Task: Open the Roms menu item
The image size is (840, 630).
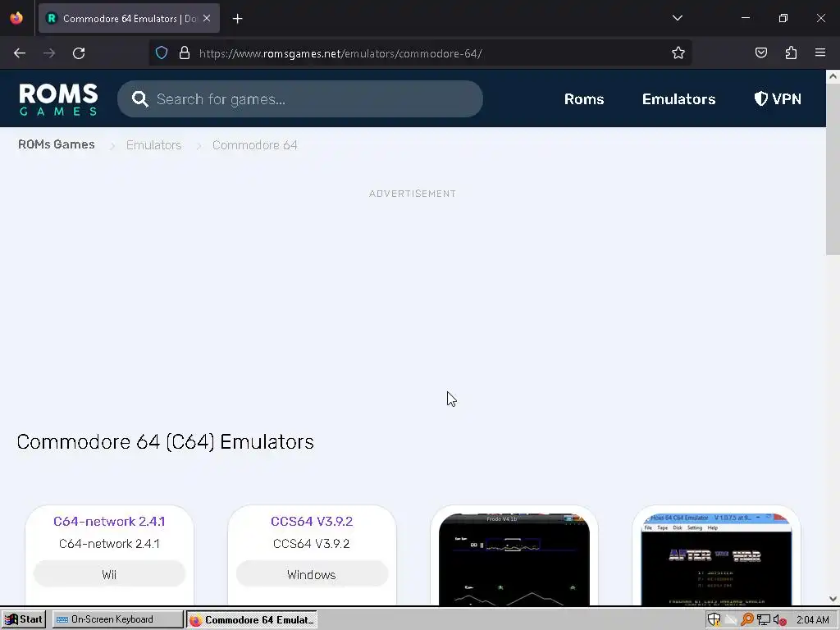Action: (584, 99)
